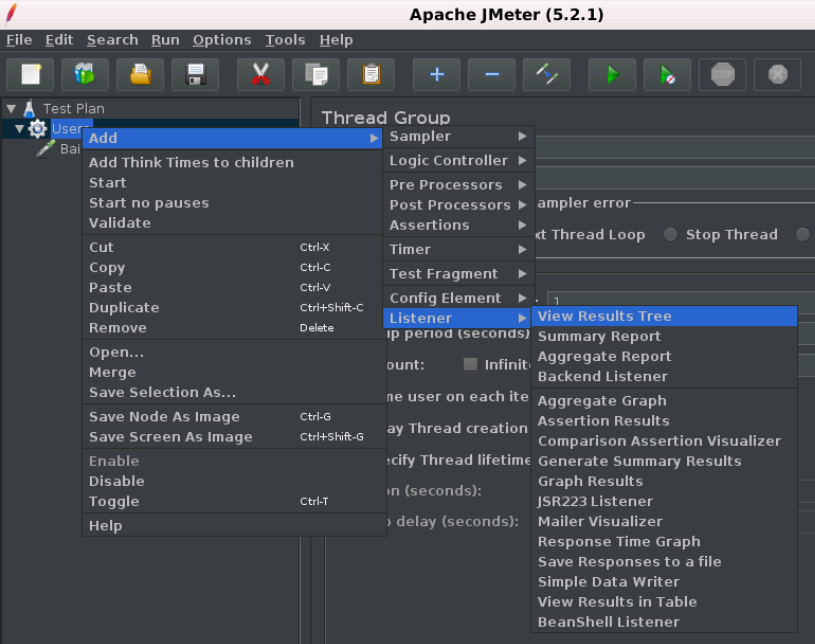Screen dimensions: 815x644
Task: Choose BeanShell Listener entry
Action: pos(664,622)
